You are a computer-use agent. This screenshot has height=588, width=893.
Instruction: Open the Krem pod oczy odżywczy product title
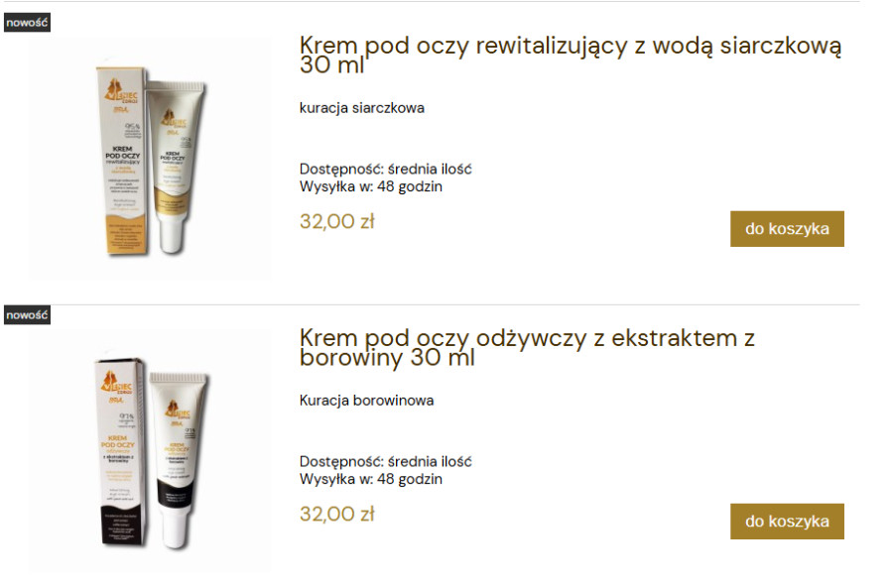[x=527, y=347]
